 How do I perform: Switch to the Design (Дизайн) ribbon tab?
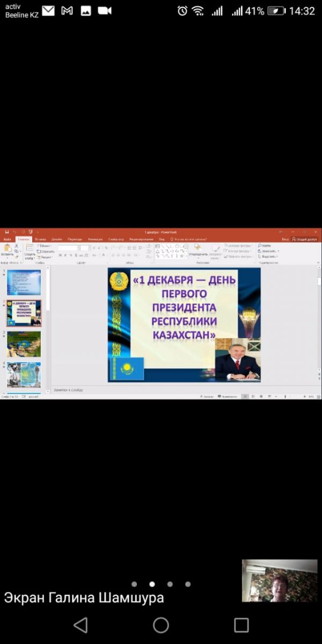tap(57, 239)
